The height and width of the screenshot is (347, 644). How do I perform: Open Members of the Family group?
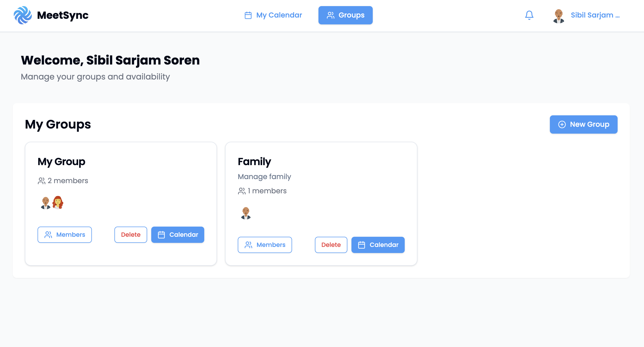coord(265,245)
